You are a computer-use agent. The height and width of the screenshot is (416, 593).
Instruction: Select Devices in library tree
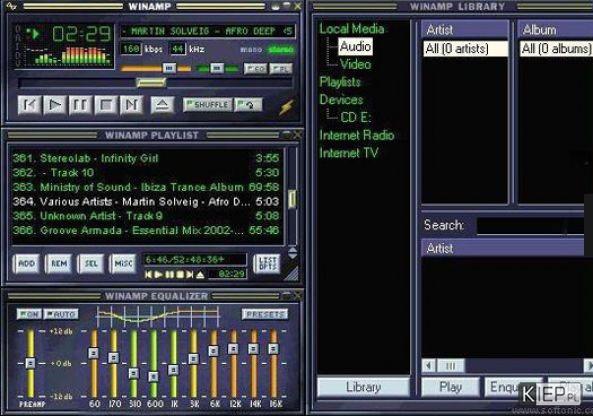pyautogui.click(x=341, y=100)
